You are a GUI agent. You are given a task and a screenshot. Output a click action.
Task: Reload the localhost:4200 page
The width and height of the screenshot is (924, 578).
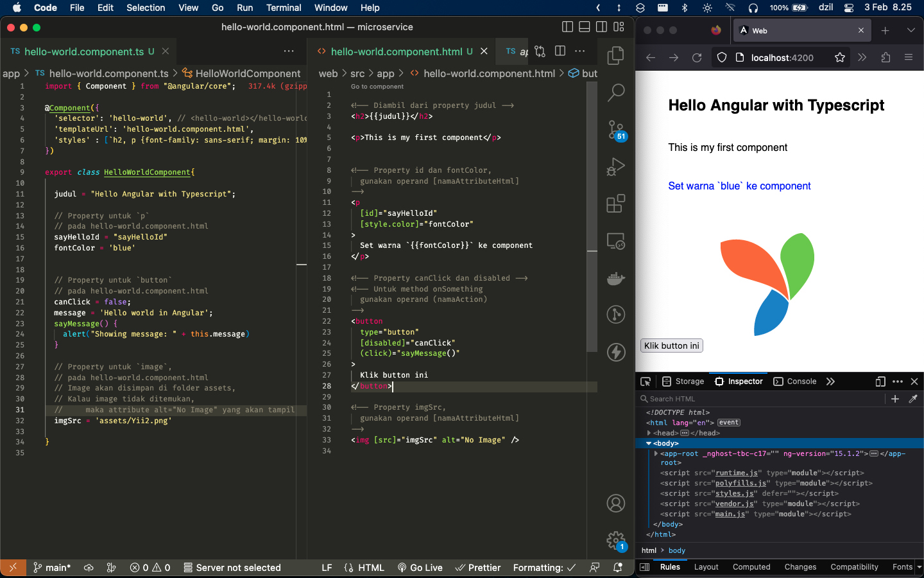697,58
